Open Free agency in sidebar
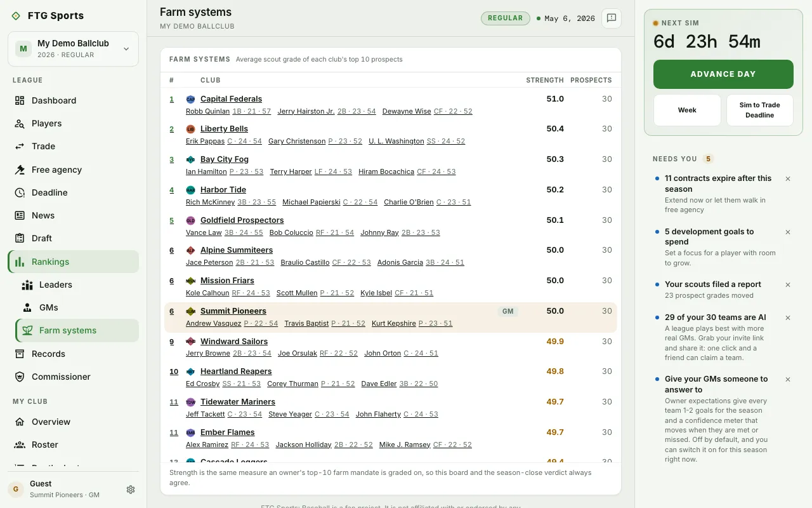The width and height of the screenshot is (812, 508). (73, 170)
